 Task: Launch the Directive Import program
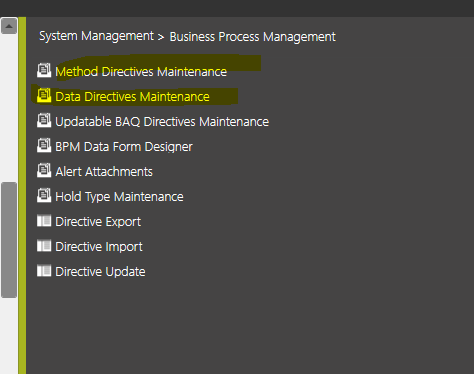coord(99,247)
